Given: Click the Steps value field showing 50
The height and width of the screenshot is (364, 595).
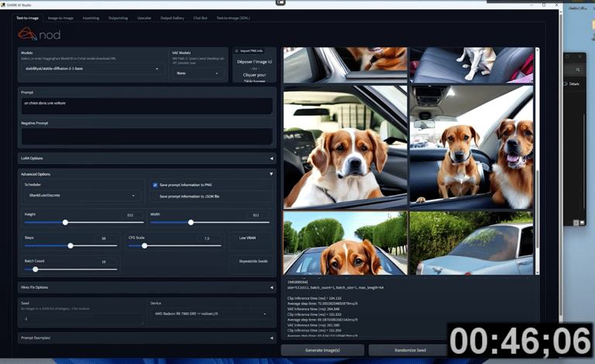Looking at the screenshot, I should click(104, 239).
